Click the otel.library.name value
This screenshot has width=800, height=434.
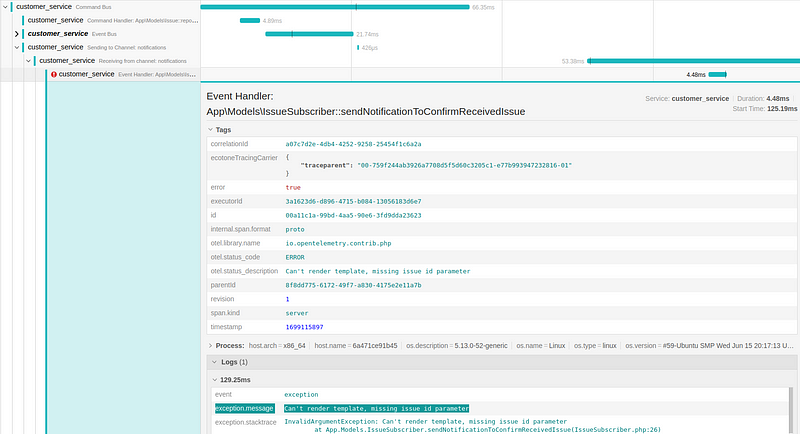click(338, 243)
